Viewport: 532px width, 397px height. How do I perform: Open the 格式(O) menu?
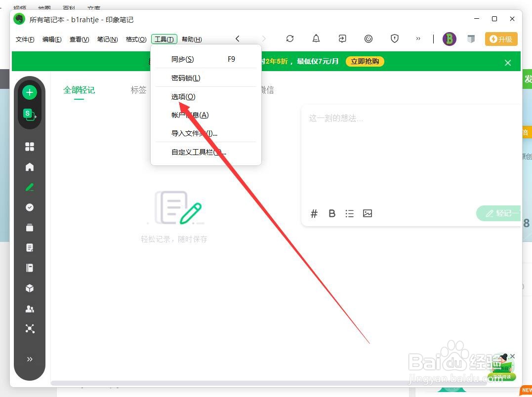[x=136, y=40]
